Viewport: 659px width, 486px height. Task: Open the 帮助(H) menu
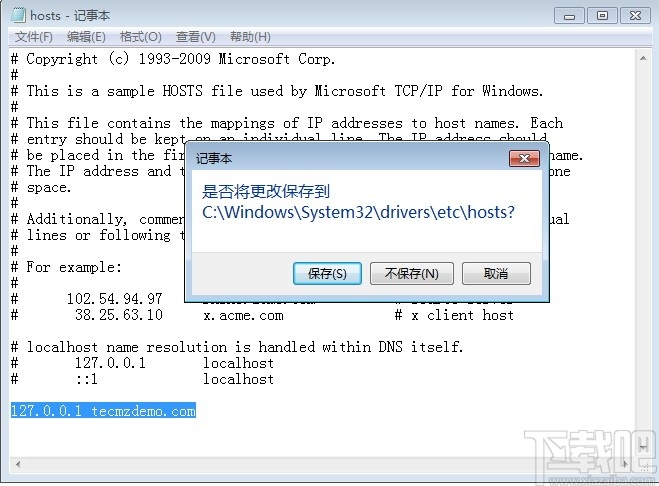250,37
